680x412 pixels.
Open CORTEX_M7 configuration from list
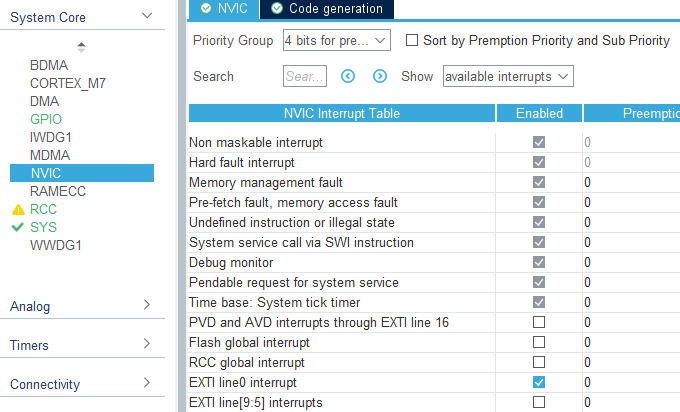click(x=65, y=83)
